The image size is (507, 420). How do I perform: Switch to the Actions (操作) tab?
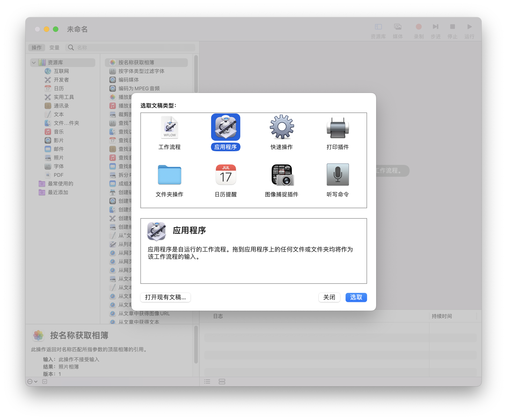point(37,48)
